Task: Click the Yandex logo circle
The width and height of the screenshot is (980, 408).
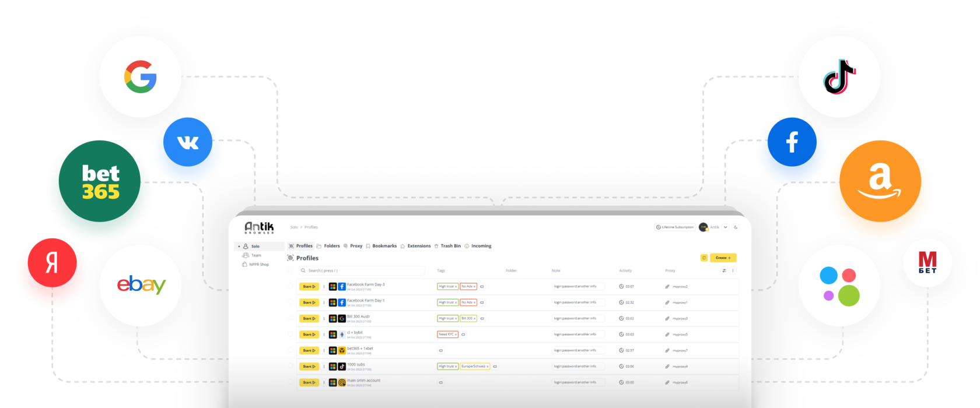Action: 52,263
